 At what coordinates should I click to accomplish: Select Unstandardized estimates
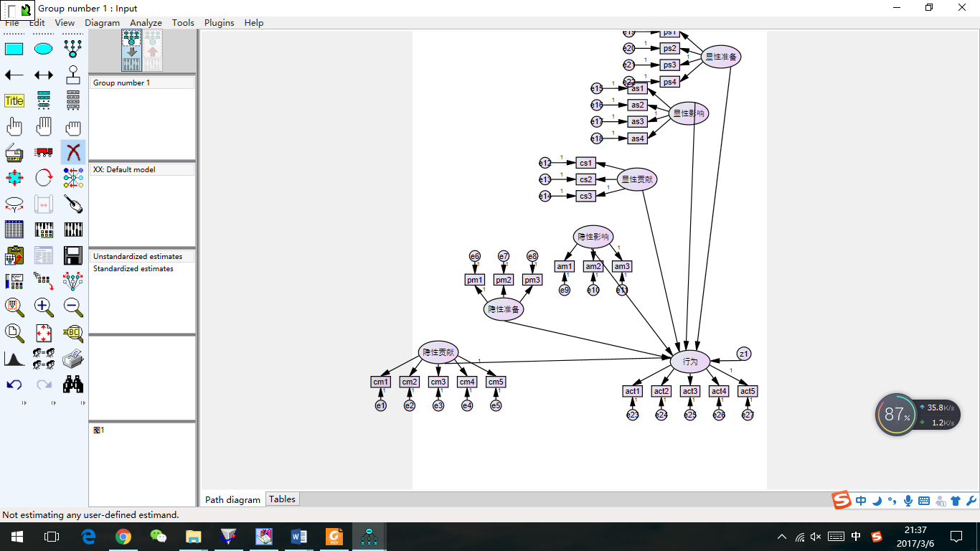pyautogui.click(x=142, y=256)
